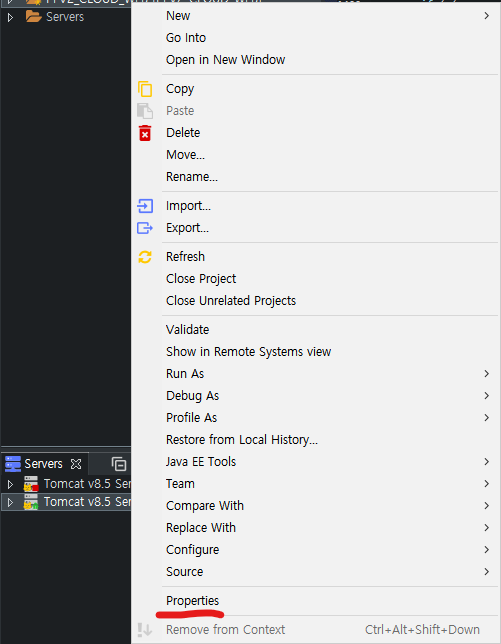The width and height of the screenshot is (501, 644).
Task: Select Close Unrelated Projects
Action: point(231,301)
